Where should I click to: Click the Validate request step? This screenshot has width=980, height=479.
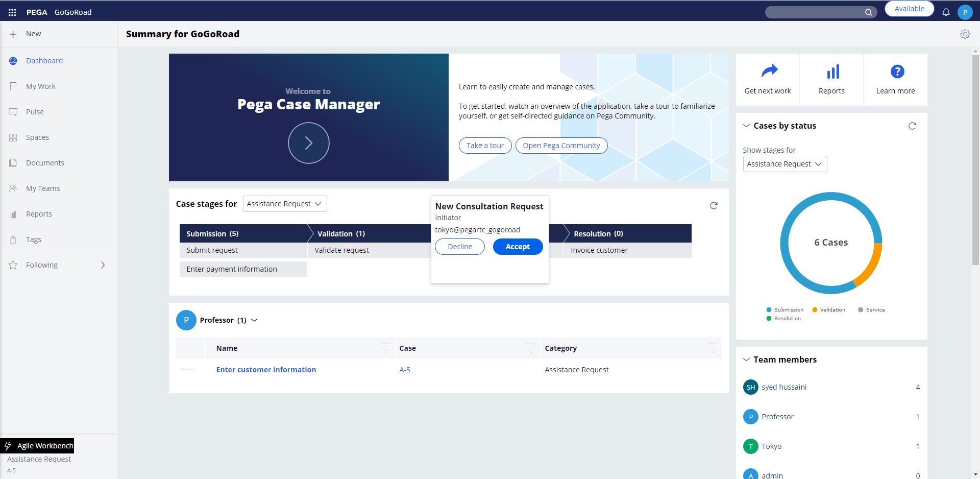tap(369, 250)
